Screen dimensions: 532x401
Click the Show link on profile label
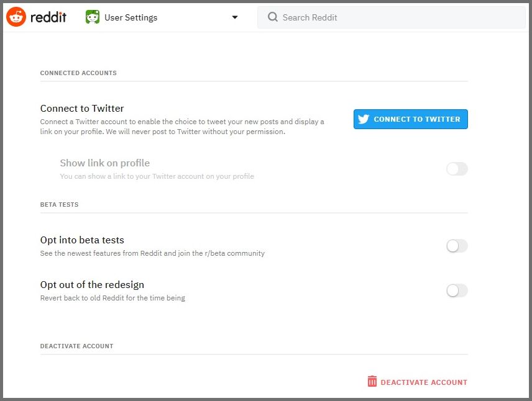coord(104,163)
